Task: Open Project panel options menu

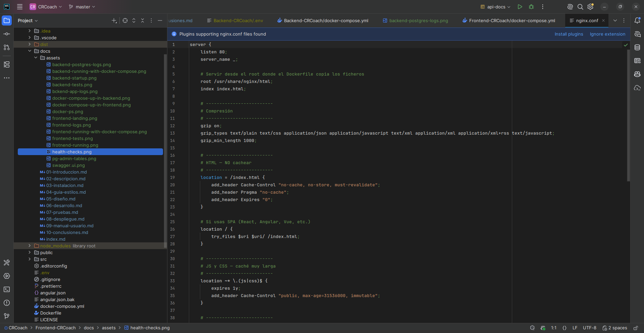Action: coord(151,20)
